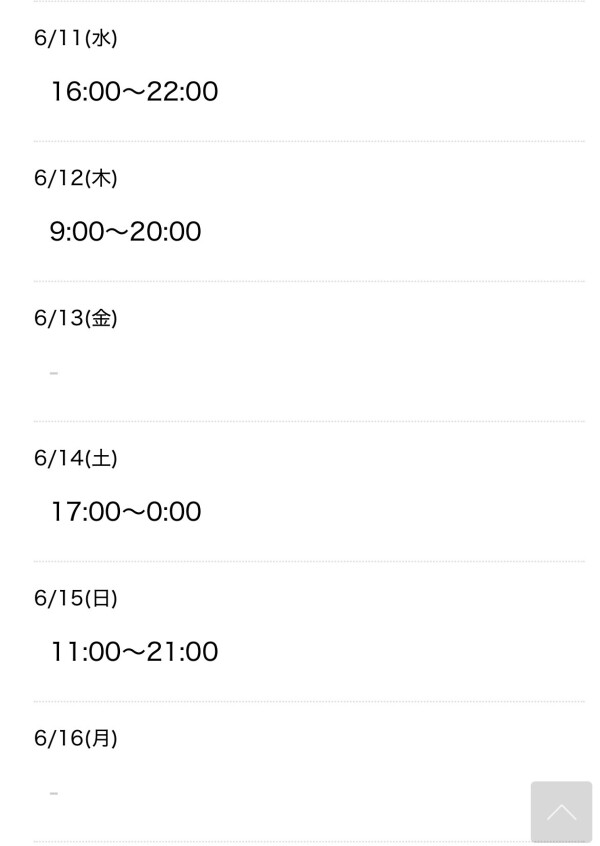Click the dash under 6/13(金)
The image size is (600, 846).
click(x=53, y=373)
